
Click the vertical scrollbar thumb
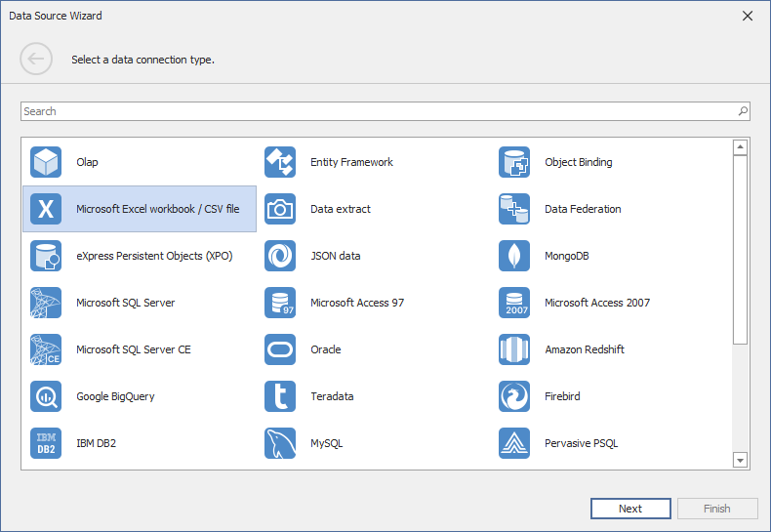(x=740, y=250)
